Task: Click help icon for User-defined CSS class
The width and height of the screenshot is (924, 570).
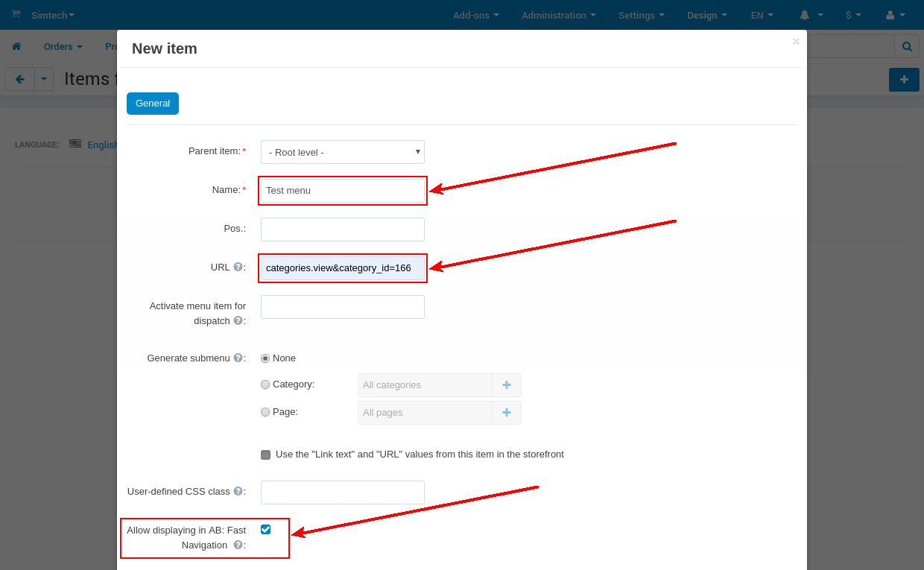Action: (x=238, y=491)
